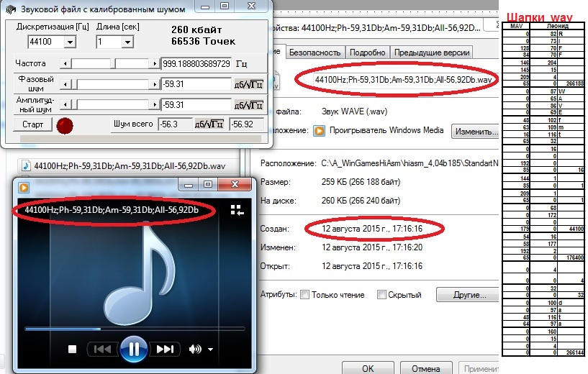The height and width of the screenshot is (374, 588).
Task: Pause playback in Windows Media Player
Action: [x=133, y=350]
